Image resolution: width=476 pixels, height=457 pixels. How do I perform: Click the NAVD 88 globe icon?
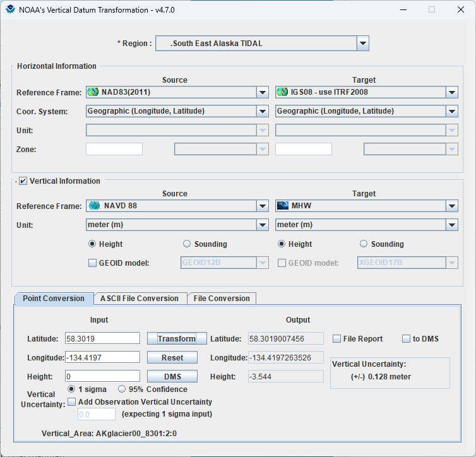tap(95, 206)
